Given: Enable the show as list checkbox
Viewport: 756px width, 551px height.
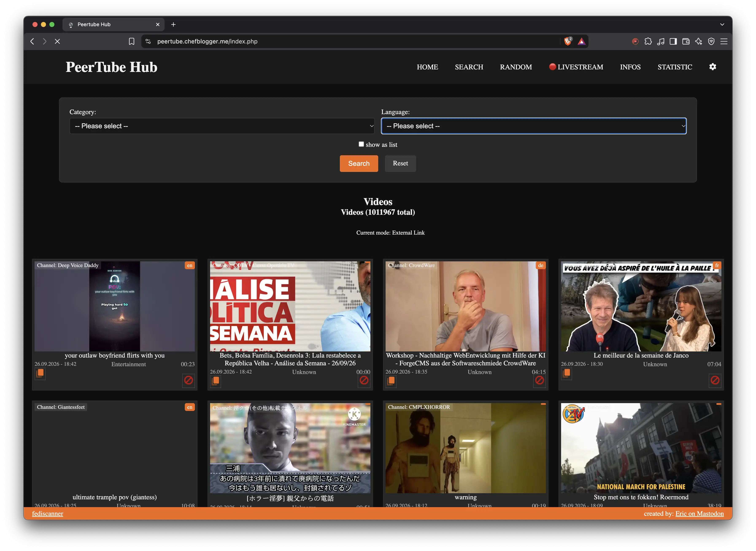Looking at the screenshot, I should [361, 144].
